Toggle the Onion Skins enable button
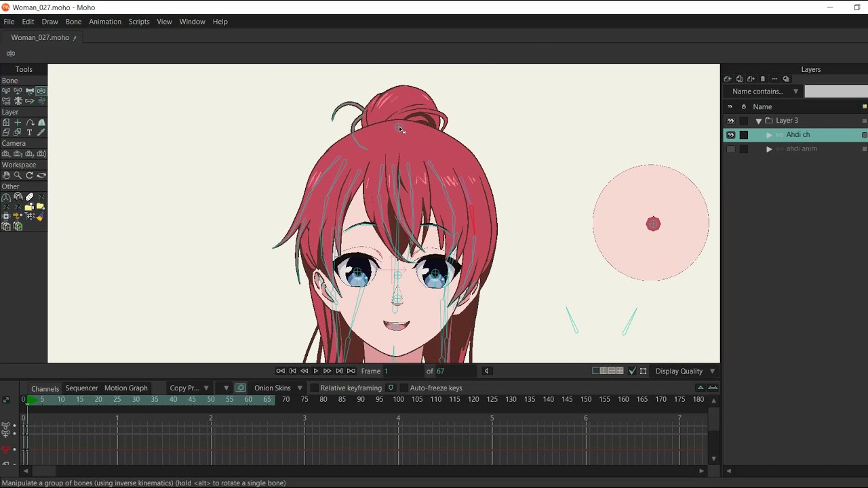Screen dimensions: 868x488 click(x=240, y=388)
